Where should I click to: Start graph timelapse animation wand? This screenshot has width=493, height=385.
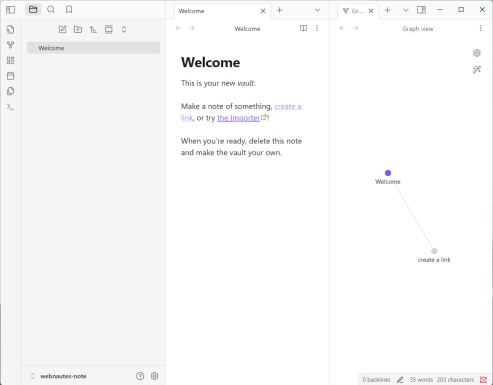[477, 70]
